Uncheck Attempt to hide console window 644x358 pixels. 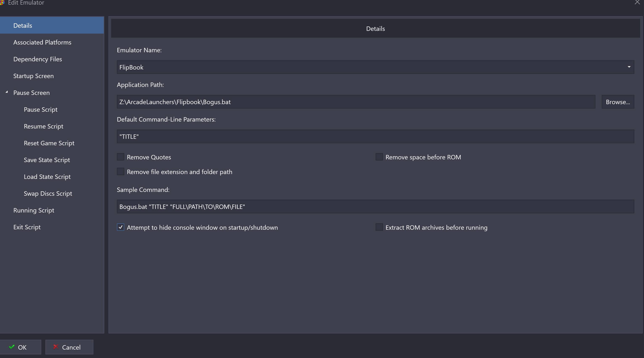click(120, 227)
